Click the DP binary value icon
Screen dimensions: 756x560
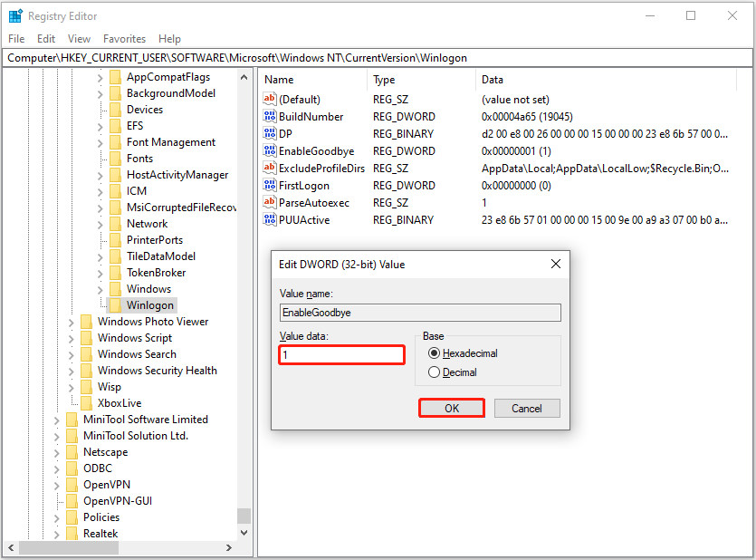[270, 133]
